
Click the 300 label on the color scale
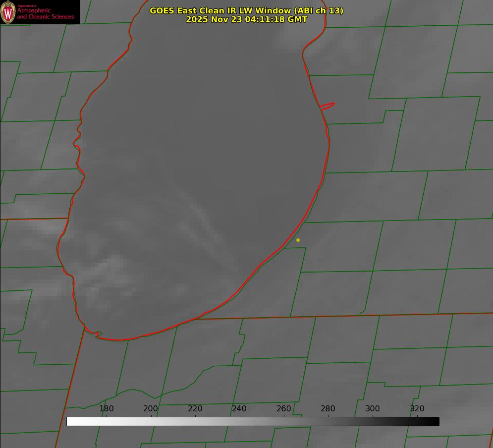point(373,408)
